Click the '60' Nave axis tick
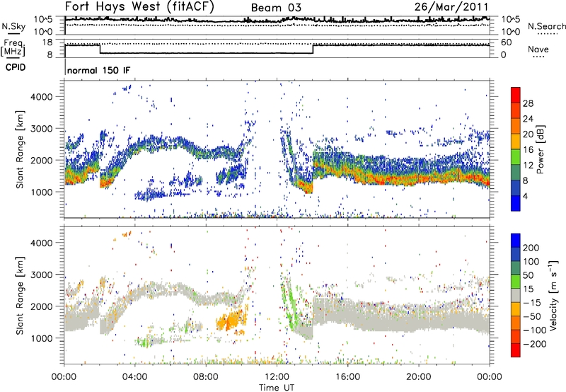 (x=507, y=42)
